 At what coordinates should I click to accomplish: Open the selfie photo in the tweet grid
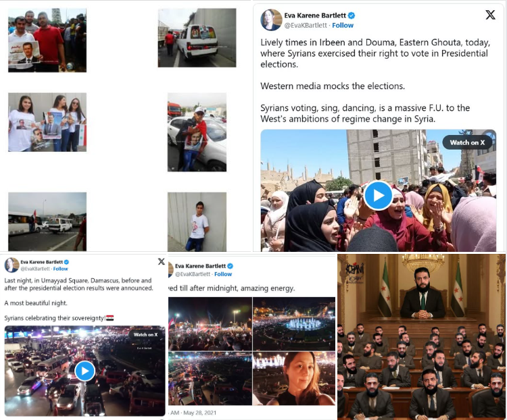[x=294, y=378]
